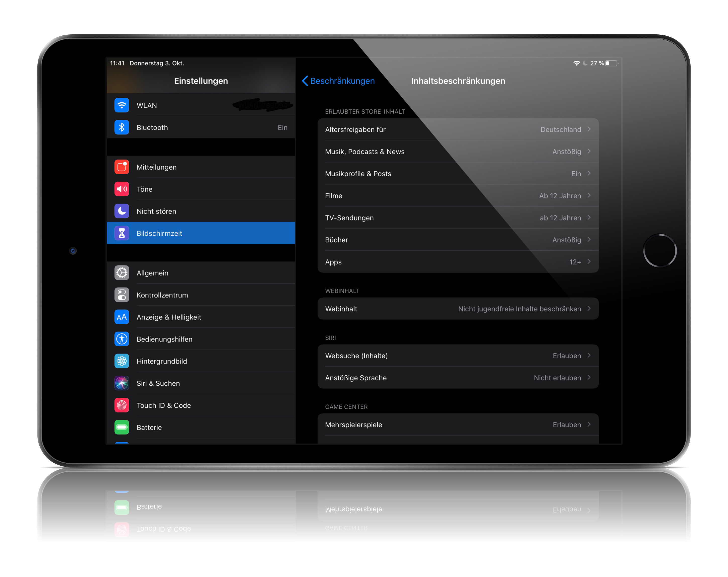Open WLAN settings label
Viewport: 728px width, 577px height.
tap(147, 105)
